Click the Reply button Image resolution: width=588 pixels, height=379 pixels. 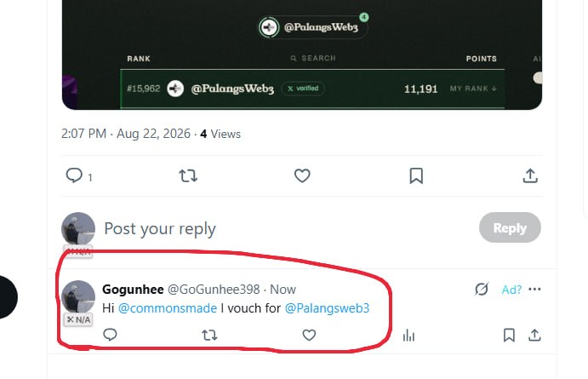point(510,227)
